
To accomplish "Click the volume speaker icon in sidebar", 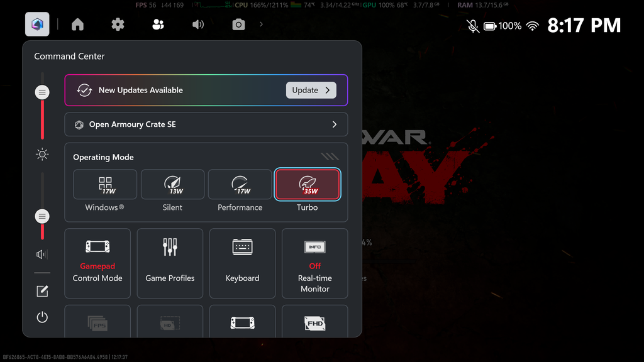I will (x=42, y=255).
